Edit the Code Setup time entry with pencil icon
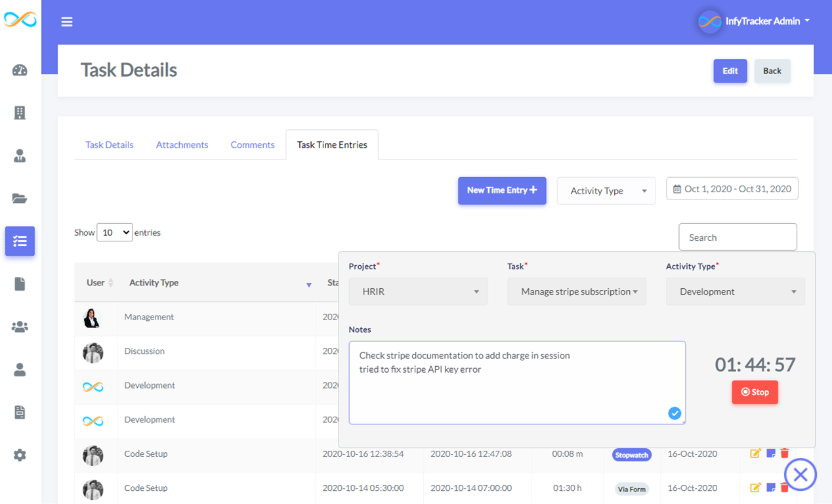The height and width of the screenshot is (504, 832). 755,453
